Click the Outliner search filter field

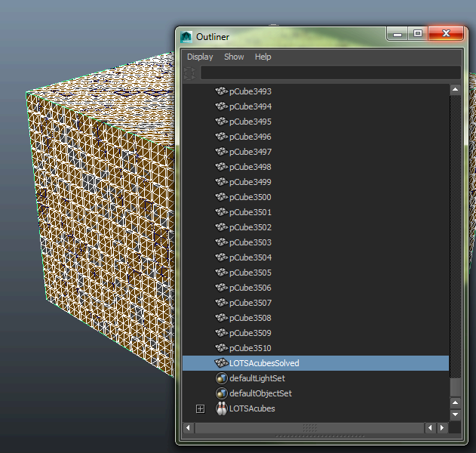[x=330, y=73]
